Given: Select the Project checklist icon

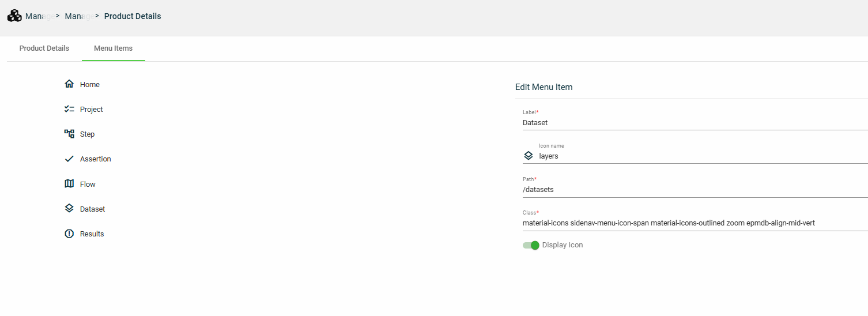Looking at the screenshot, I should (x=69, y=109).
